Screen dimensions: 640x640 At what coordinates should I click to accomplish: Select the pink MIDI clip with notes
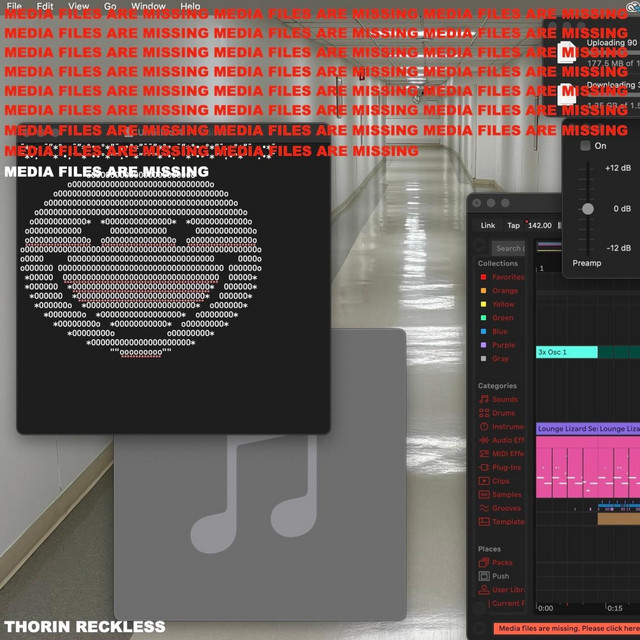pos(588,467)
